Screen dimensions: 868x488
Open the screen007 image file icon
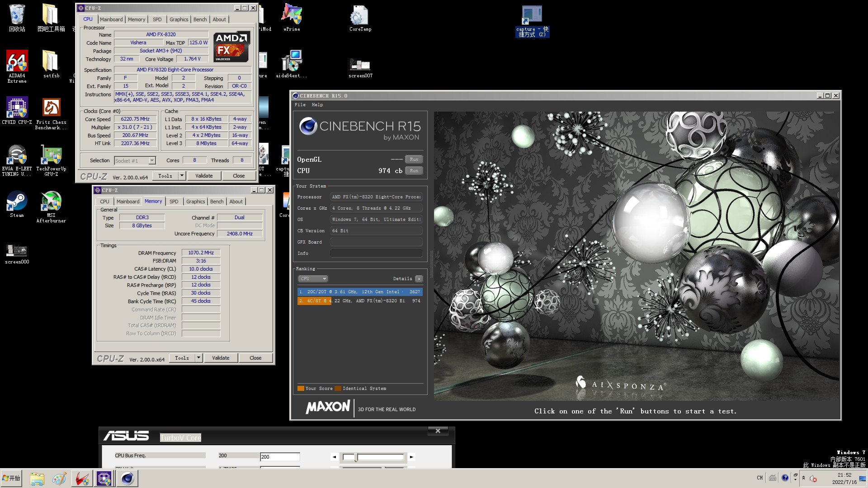click(360, 68)
